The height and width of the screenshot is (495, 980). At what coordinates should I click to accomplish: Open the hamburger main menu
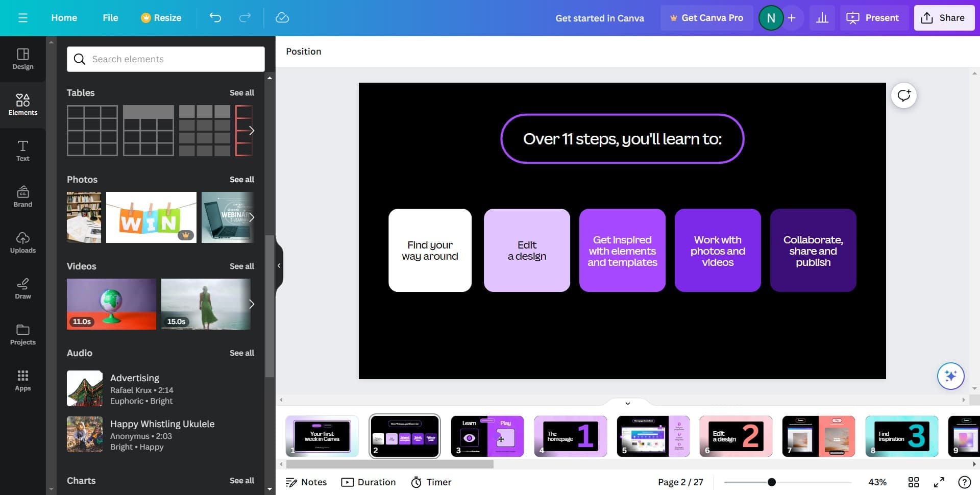(x=22, y=18)
